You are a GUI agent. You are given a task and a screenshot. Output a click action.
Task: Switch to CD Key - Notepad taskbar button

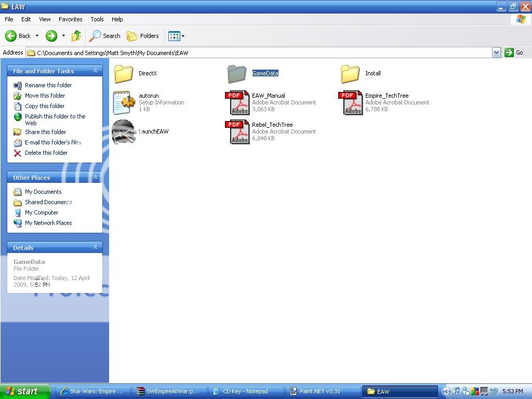point(246,392)
